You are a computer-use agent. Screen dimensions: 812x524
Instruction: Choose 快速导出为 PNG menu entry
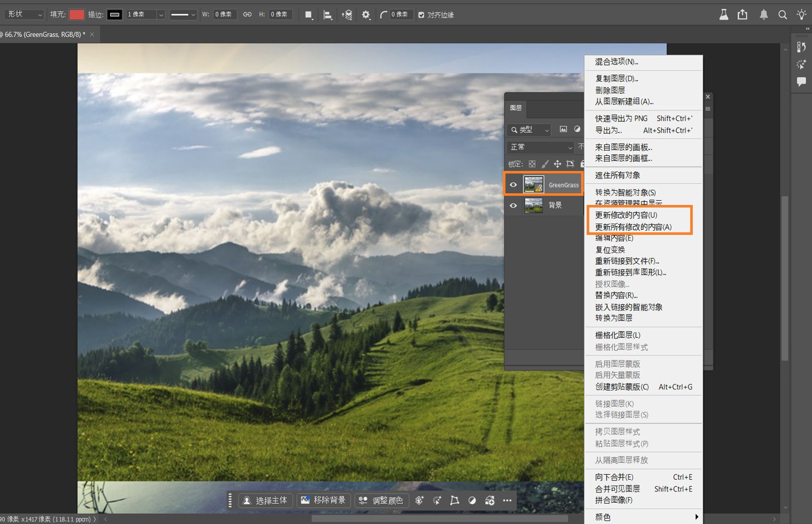coord(644,119)
